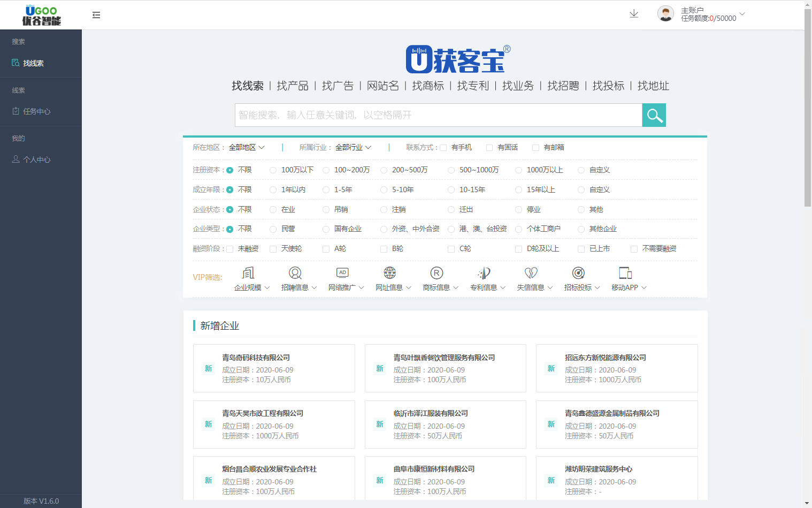This screenshot has width=812, height=508.
Task: Click the 任务中心 clipboard icon in the sidebar
Action: [x=16, y=111]
